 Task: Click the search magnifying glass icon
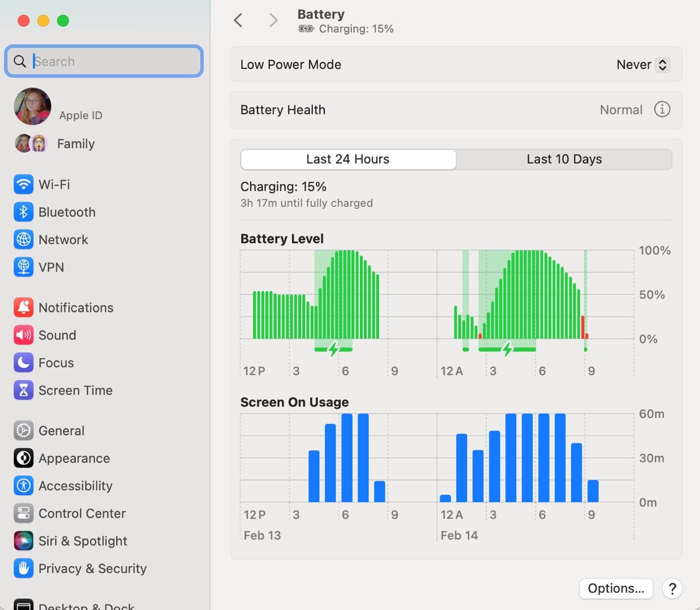point(20,61)
